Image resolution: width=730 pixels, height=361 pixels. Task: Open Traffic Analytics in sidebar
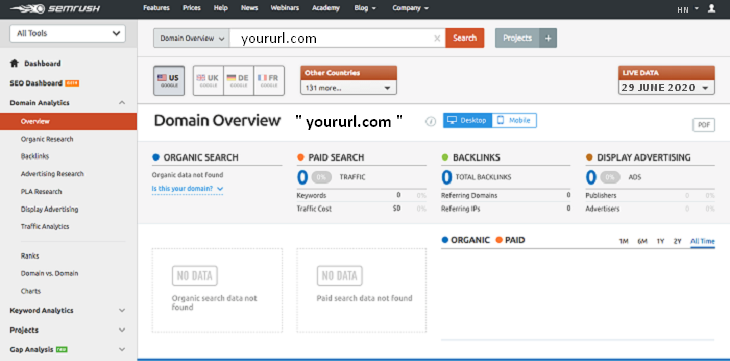(x=45, y=226)
